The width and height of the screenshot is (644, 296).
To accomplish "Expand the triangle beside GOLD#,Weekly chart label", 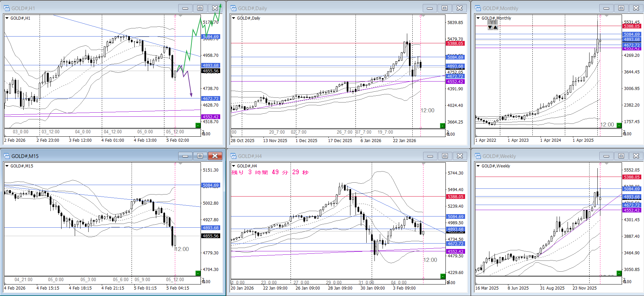I will click(478, 166).
